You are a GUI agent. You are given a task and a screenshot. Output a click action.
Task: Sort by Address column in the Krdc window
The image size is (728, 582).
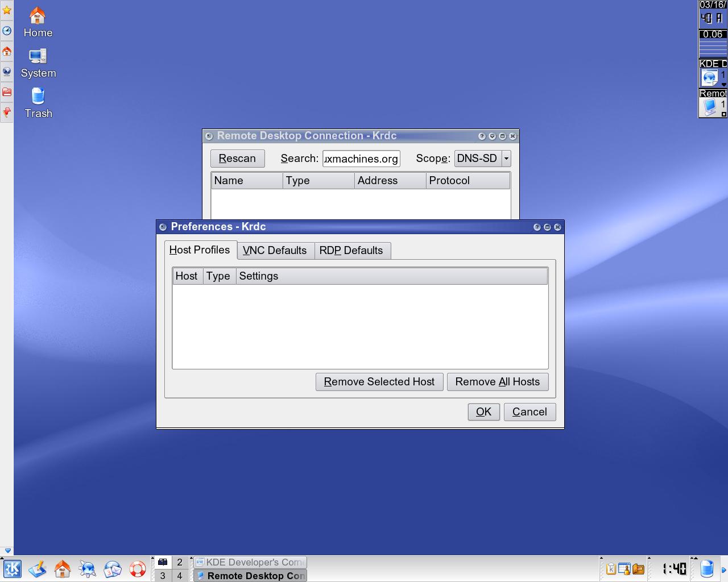pyautogui.click(x=390, y=181)
